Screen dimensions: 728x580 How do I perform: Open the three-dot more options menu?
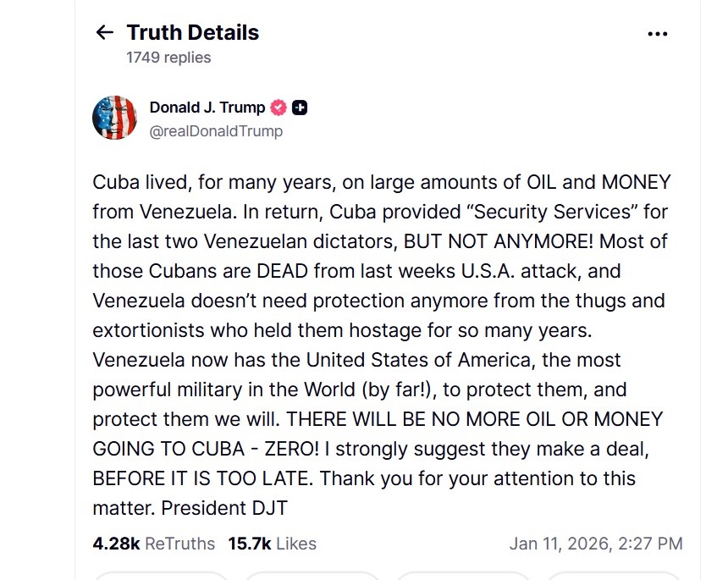(x=657, y=34)
